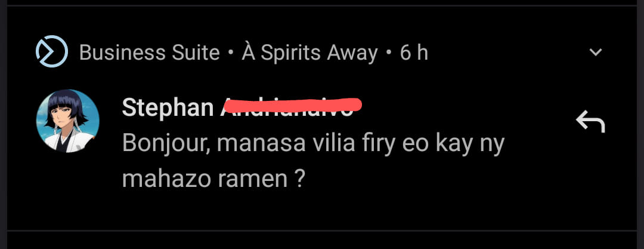
Task: Open Stephan's anime avatar picture
Action: (x=68, y=121)
